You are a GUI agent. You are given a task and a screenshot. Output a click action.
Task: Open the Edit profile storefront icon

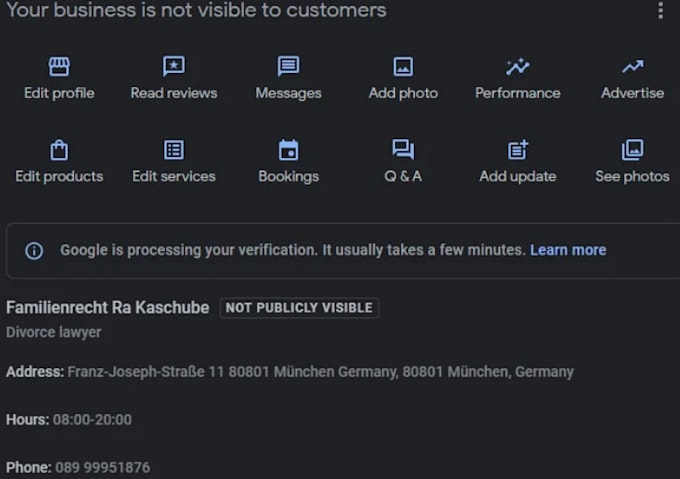tap(59, 66)
